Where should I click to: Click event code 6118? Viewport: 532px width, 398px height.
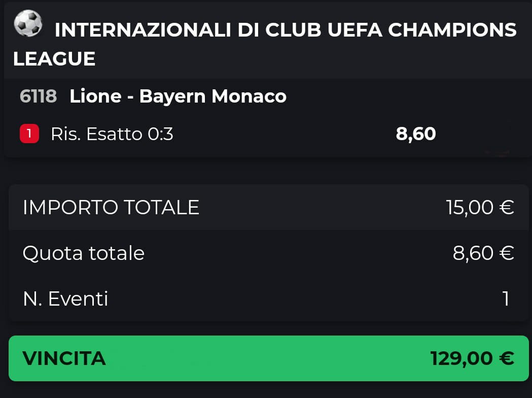[38, 96]
